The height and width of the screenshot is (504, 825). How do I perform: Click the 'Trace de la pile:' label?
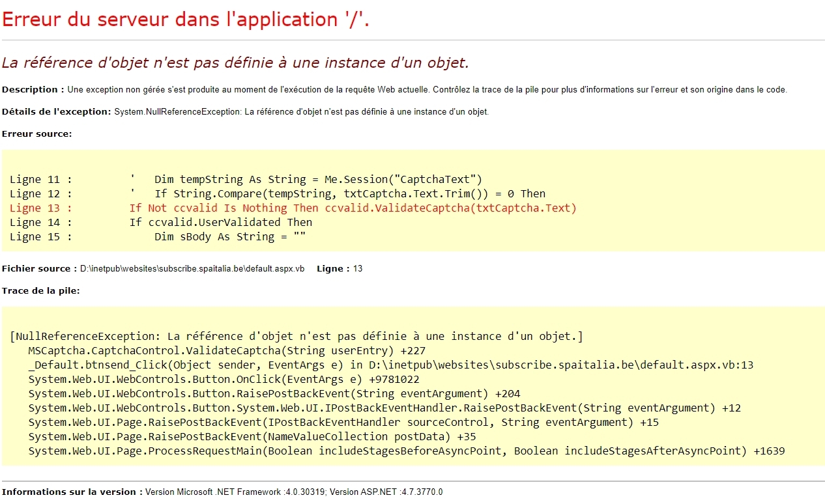pyautogui.click(x=41, y=291)
